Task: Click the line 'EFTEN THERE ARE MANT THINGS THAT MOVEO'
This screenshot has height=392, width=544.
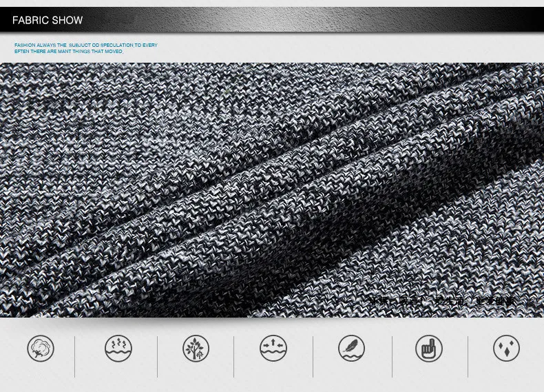Action: pyautogui.click(x=69, y=52)
